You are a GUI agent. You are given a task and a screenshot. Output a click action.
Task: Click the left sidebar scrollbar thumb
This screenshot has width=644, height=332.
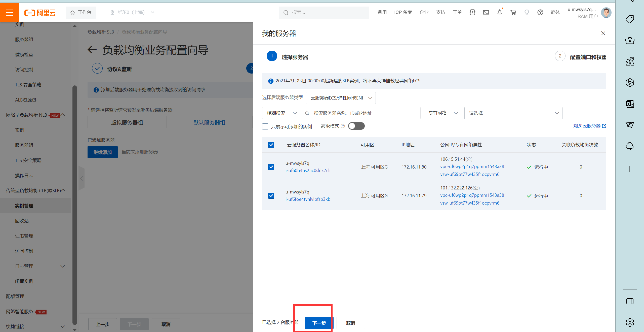tap(74, 205)
